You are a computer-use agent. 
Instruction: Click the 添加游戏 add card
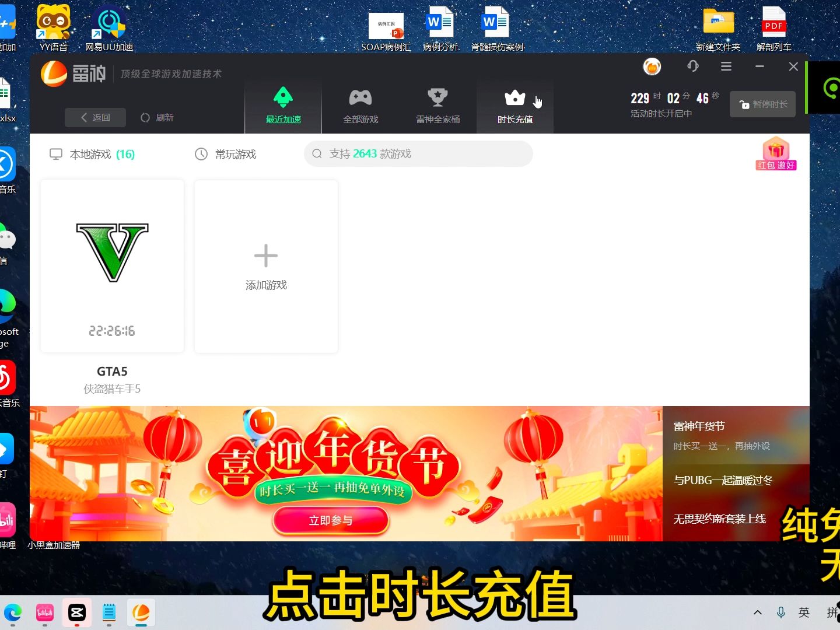pos(266,265)
